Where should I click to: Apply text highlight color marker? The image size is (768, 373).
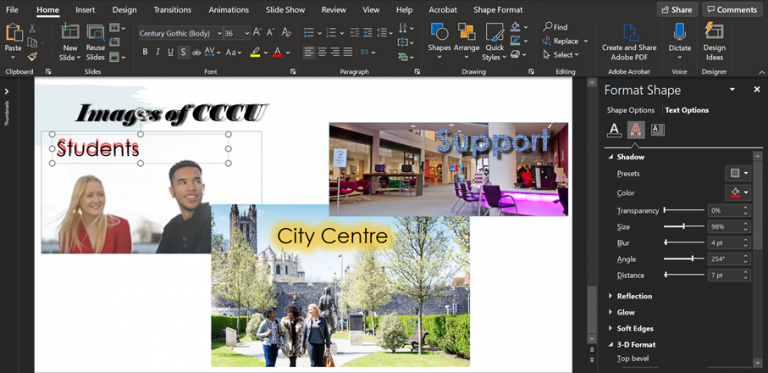point(255,52)
